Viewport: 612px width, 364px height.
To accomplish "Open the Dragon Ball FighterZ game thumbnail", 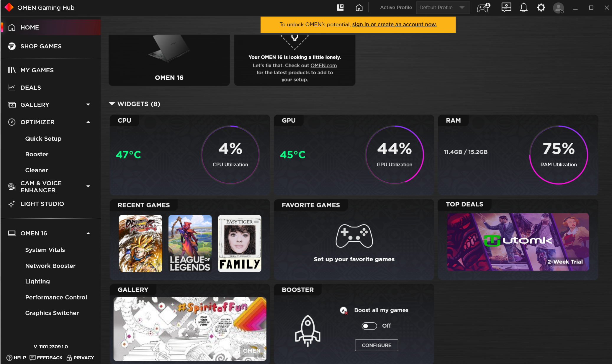I will point(140,244).
